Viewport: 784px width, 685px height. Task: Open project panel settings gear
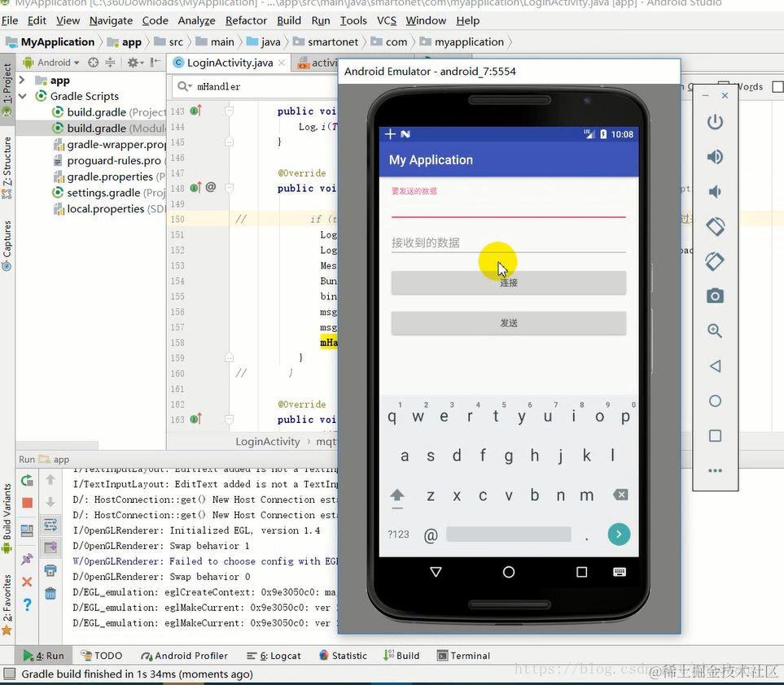pos(134,63)
